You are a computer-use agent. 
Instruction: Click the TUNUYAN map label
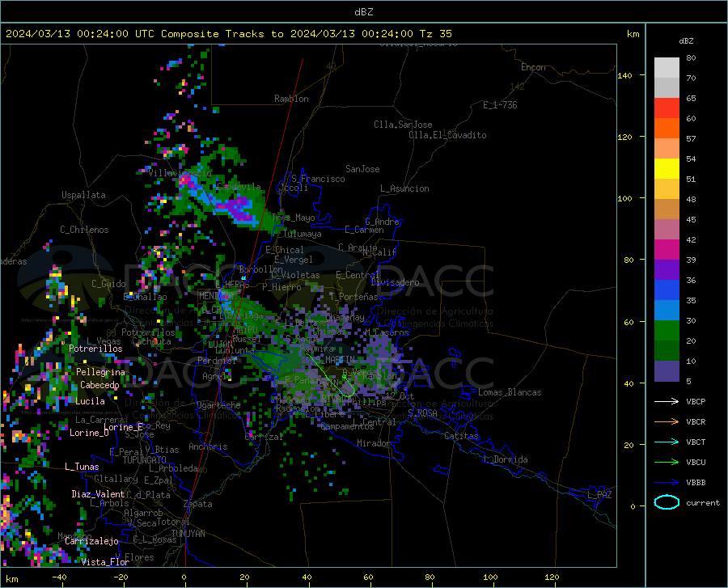pyautogui.click(x=188, y=534)
